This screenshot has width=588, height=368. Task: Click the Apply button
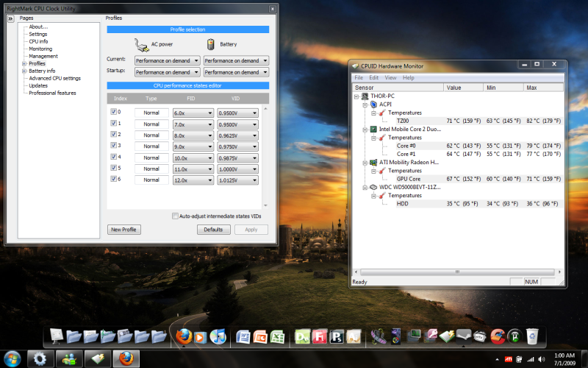coord(251,230)
